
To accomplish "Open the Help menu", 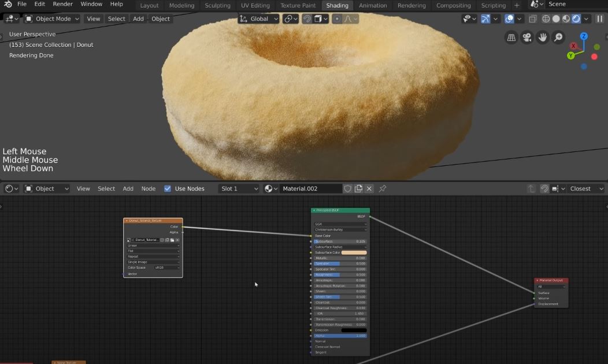I will tap(116, 4).
